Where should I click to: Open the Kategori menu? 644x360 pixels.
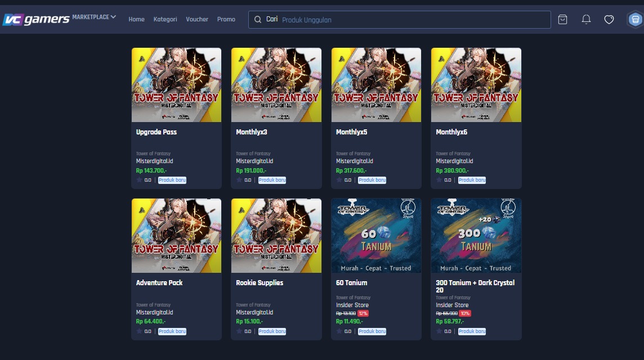pyautogui.click(x=165, y=19)
